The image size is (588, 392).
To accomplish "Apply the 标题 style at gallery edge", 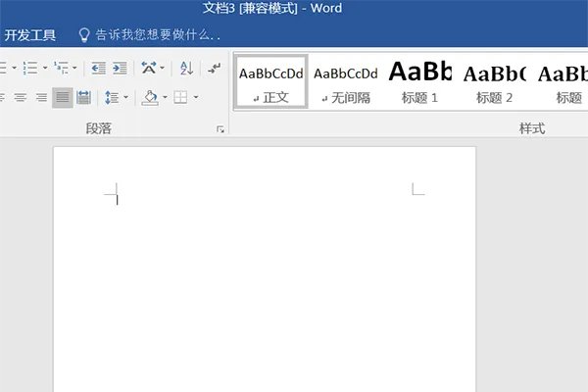I will (563, 81).
